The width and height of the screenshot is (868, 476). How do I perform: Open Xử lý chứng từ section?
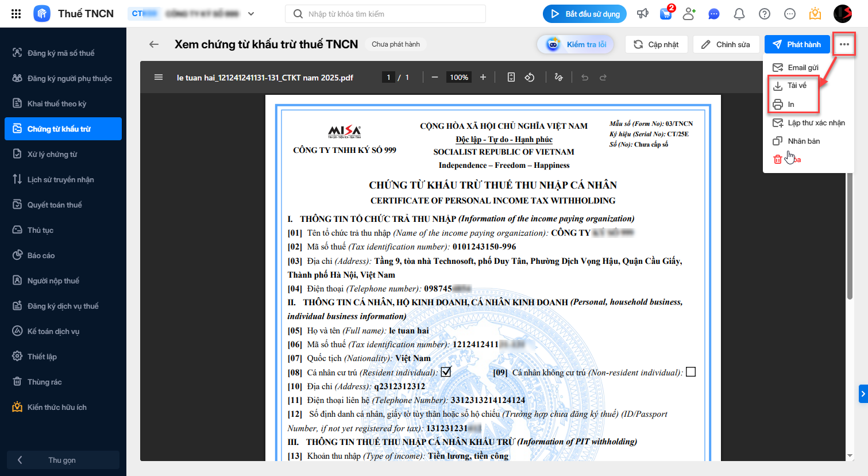point(63,154)
